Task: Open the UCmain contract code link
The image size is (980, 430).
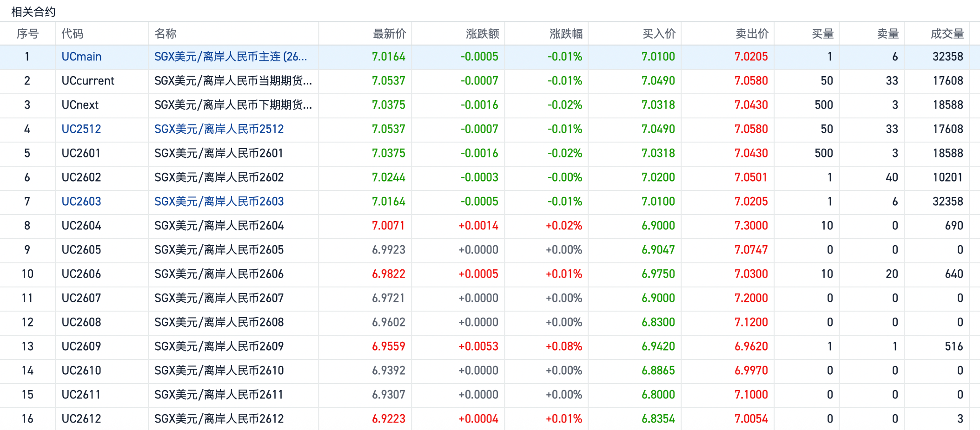Action: pos(81,57)
